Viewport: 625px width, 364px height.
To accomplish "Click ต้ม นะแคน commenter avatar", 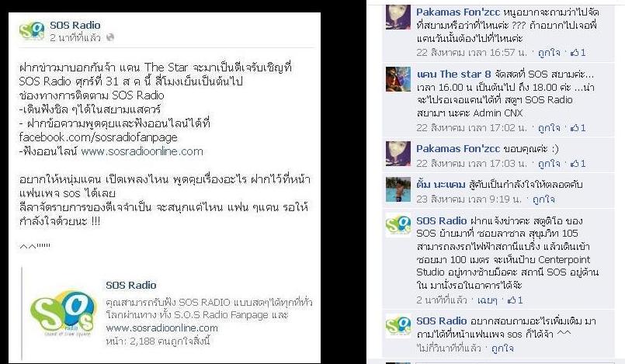I will (x=398, y=189).
